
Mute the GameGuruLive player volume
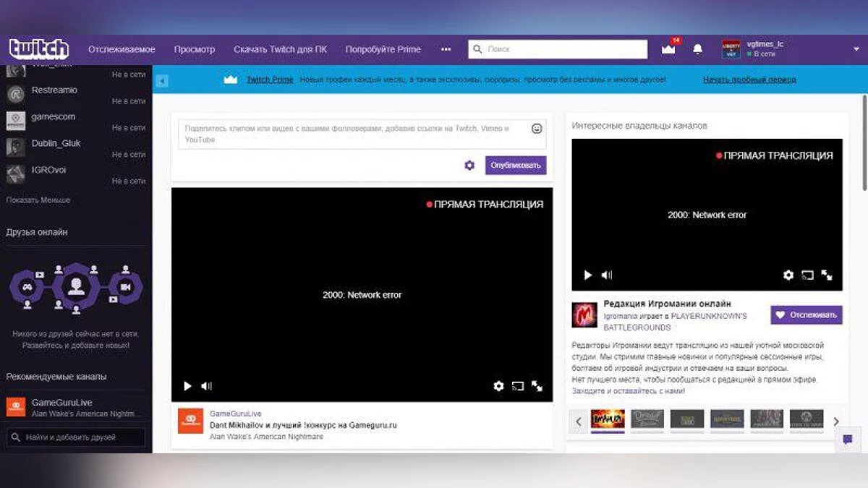206,386
